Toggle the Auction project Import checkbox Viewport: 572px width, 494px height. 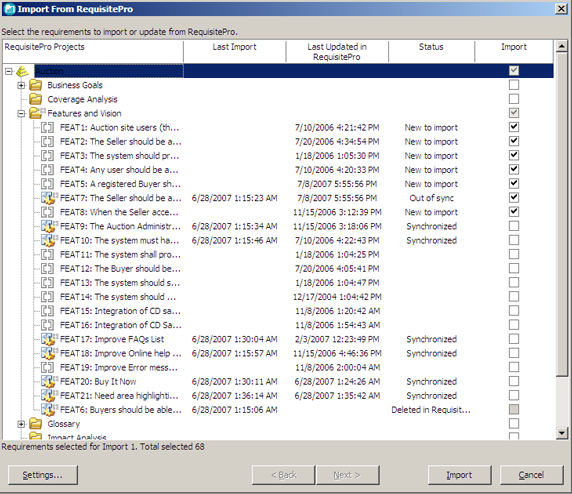[514, 71]
